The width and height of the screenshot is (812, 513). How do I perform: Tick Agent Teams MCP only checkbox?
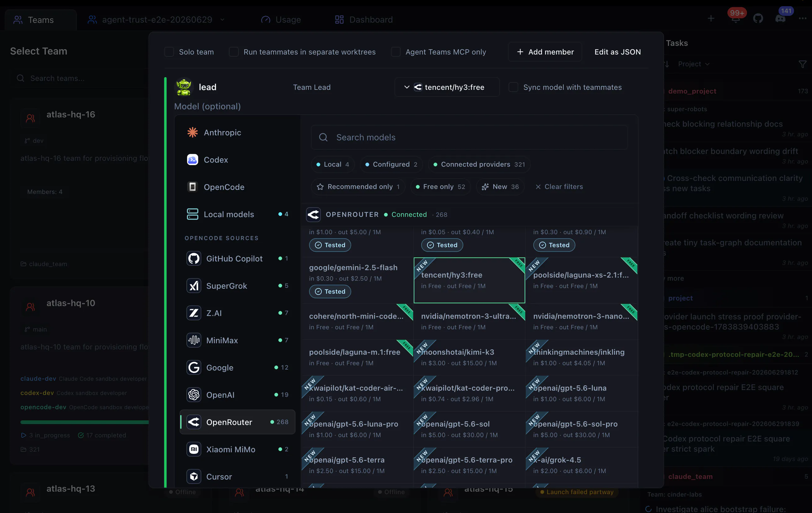click(395, 52)
